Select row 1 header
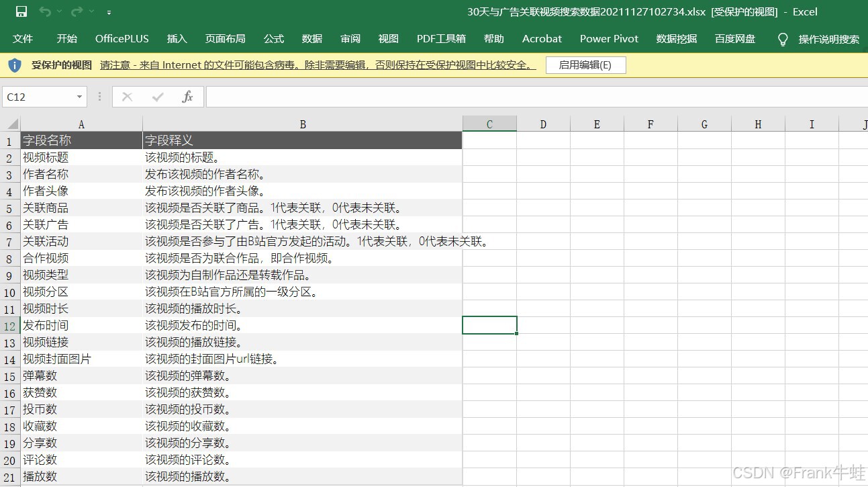The width and height of the screenshot is (868, 487). point(10,141)
